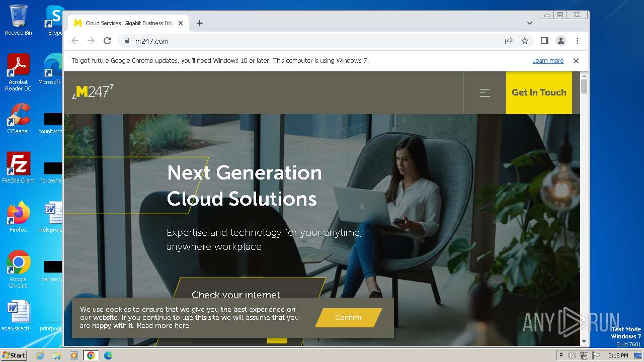
Task: Open Microsoft Edge from taskbar
Action: coord(108,355)
